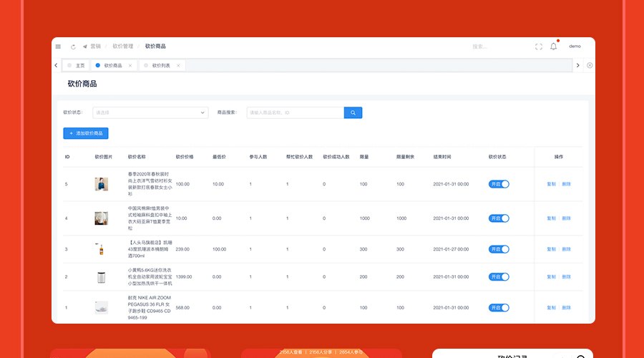
Task: Toggle status switch for row ID 2
Action: pos(499,276)
